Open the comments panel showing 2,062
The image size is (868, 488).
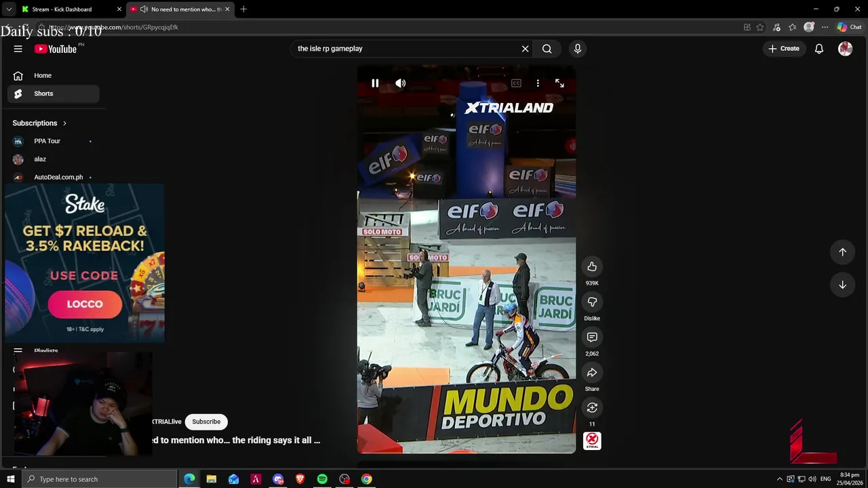click(x=592, y=337)
